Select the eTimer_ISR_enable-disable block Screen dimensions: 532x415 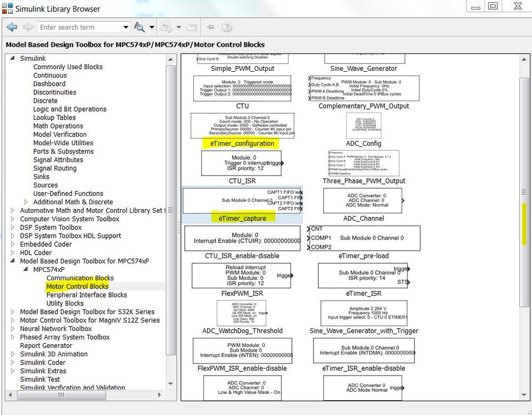364,351
